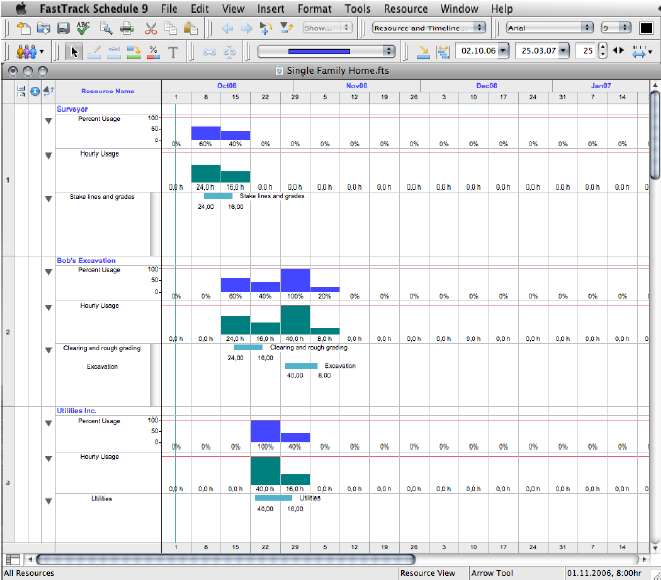Image resolution: width=661 pixels, height=580 pixels.
Task: Open the 25.03.07 end date dropdown
Action: (x=563, y=51)
